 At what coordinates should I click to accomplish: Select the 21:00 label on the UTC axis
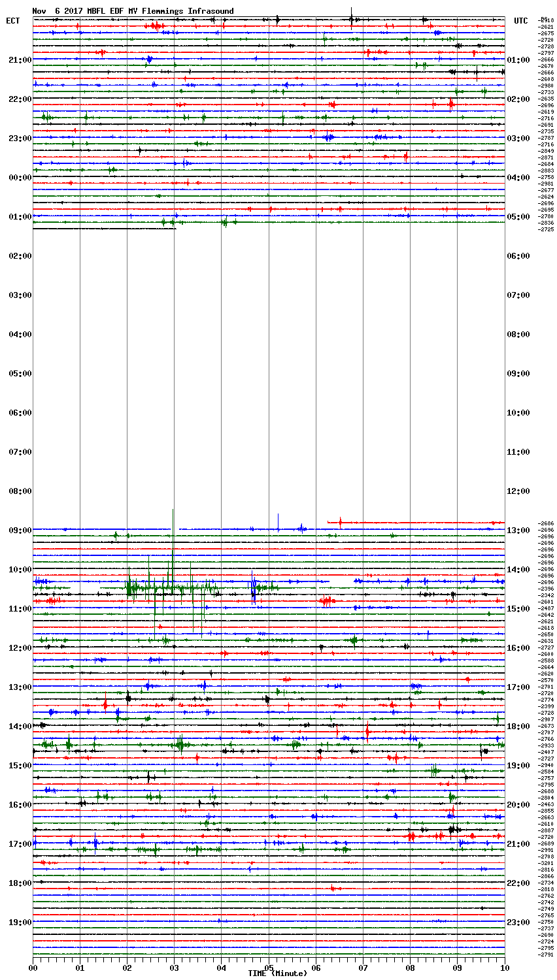click(518, 844)
